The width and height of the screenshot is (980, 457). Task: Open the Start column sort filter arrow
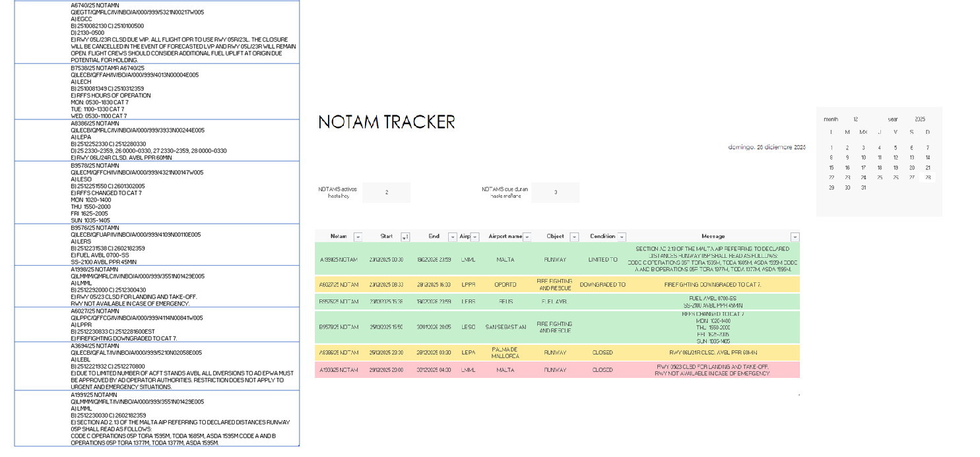pyautogui.click(x=405, y=237)
